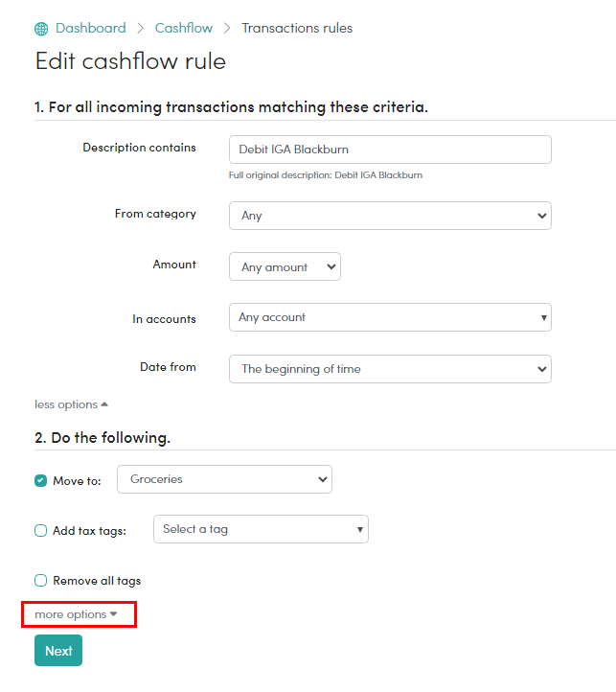The width and height of the screenshot is (616, 692).
Task: Open the Select a tag dropdown
Action: (261, 529)
